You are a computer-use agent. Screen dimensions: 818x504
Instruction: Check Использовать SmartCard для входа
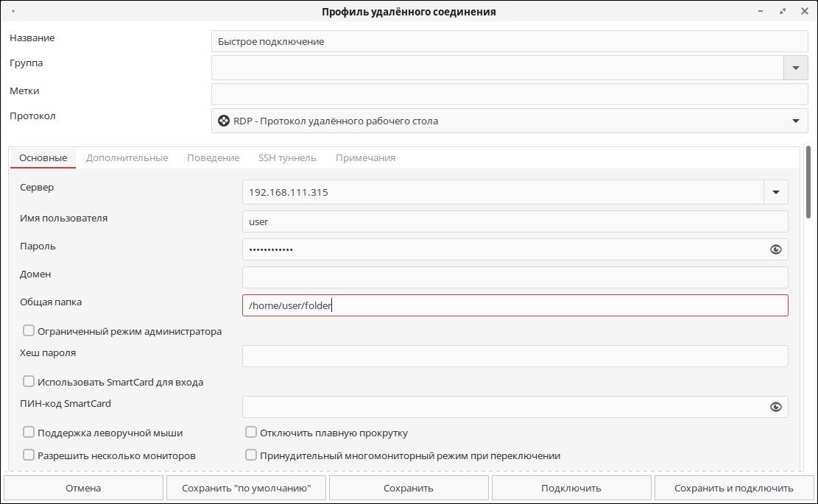pyautogui.click(x=29, y=382)
